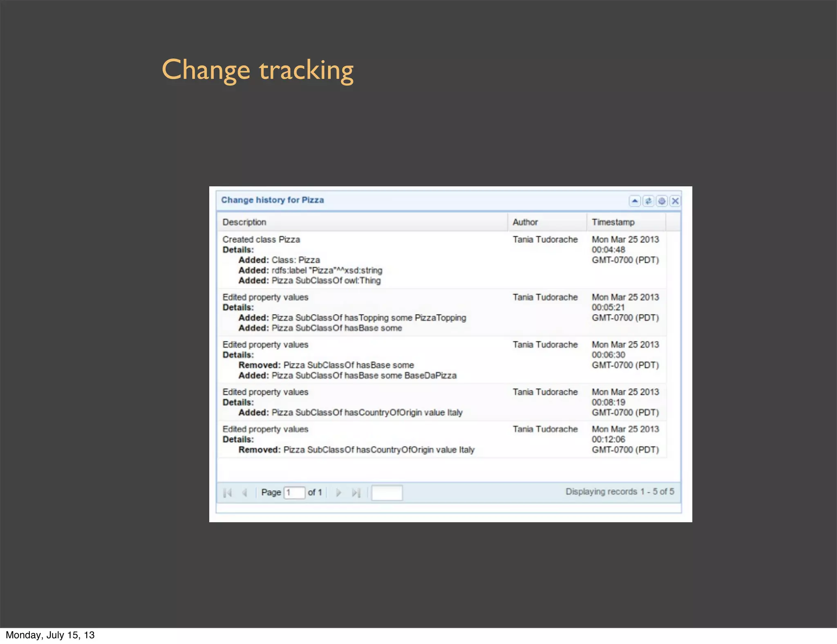Screen dimensions: 837x644
Task: Sort by the Description column header
Action: (x=362, y=222)
